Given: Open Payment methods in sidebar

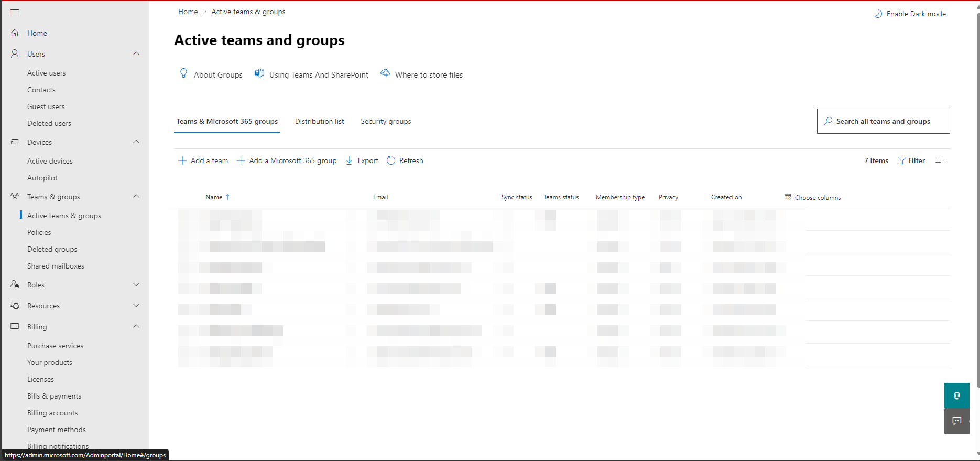Looking at the screenshot, I should tap(57, 430).
